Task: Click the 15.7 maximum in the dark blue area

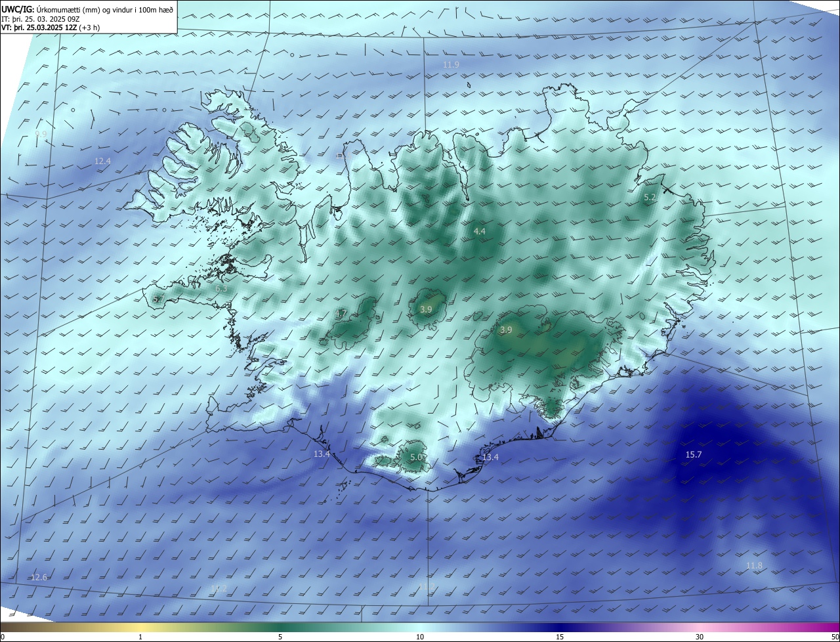Action: [694, 454]
